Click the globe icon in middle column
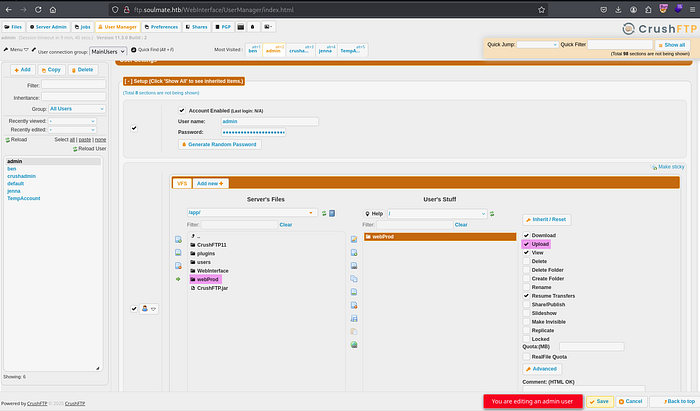The height and width of the screenshot is (411, 700). [x=354, y=345]
